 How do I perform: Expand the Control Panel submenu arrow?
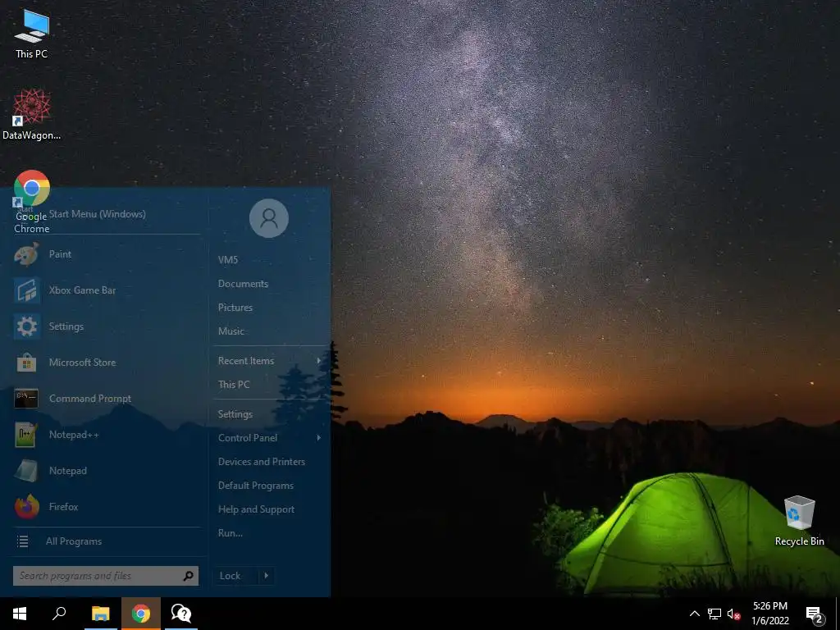319,438
